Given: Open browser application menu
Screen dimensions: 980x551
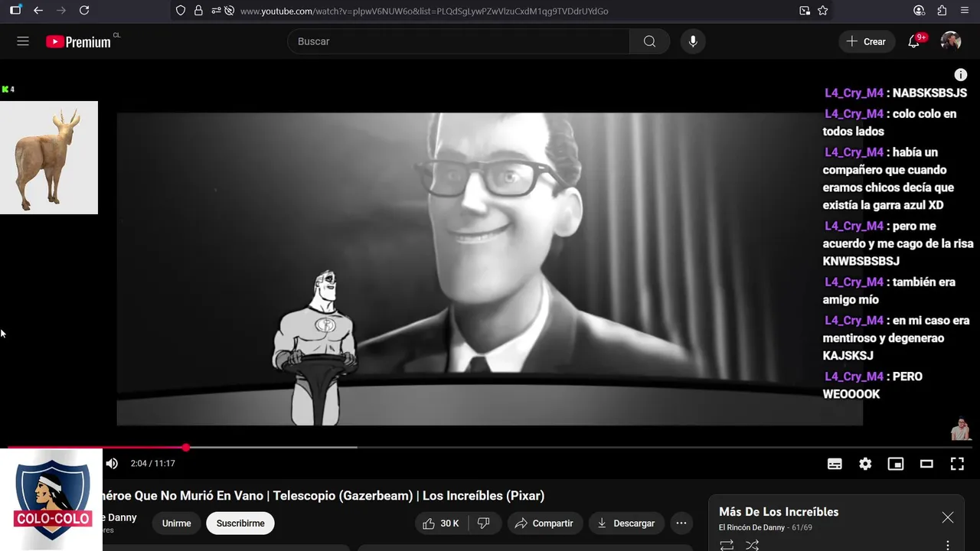Looking at the screenshot, I should coord(965,11).
